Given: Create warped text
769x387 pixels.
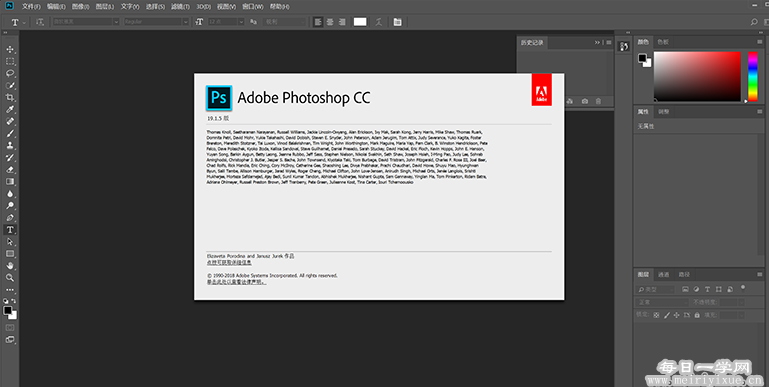Looking at the screenshot, I should pos(379,22).
